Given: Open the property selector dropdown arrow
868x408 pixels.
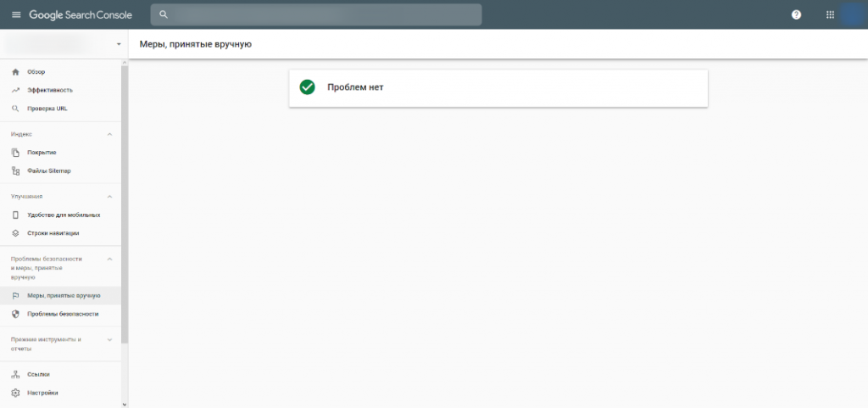Looking at the screenshot, I should click(119, 44).
